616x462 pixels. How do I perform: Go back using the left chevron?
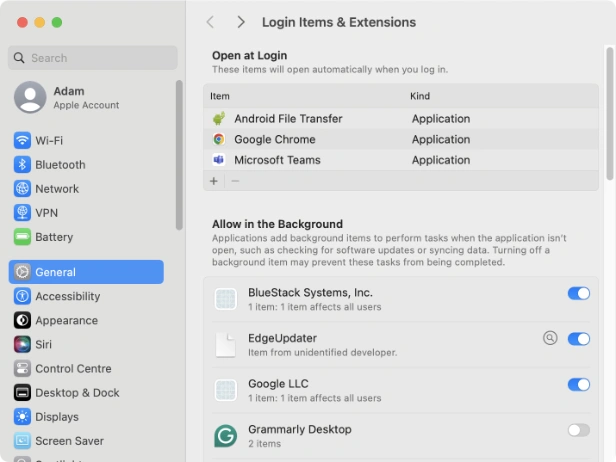click(210, 22)
